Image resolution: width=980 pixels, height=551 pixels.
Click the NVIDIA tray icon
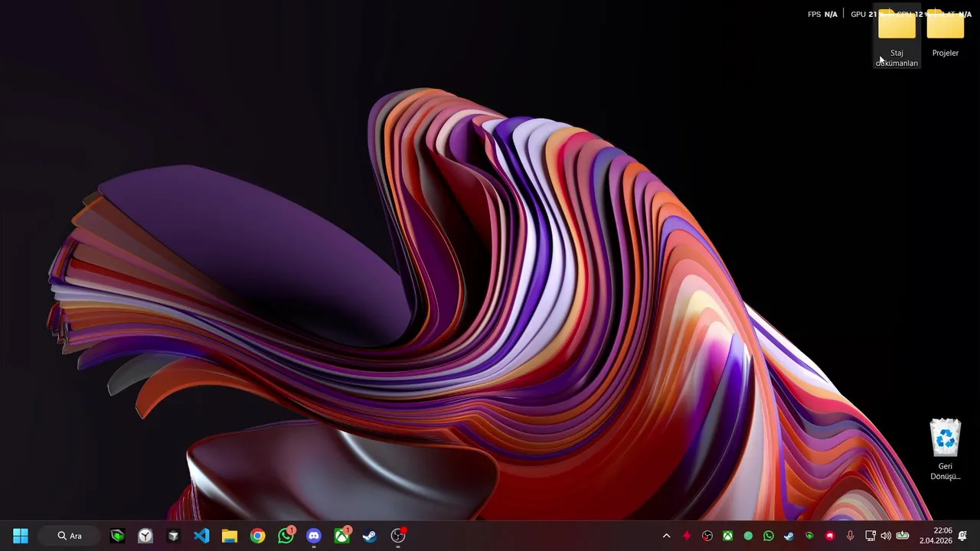click(809, 536)
